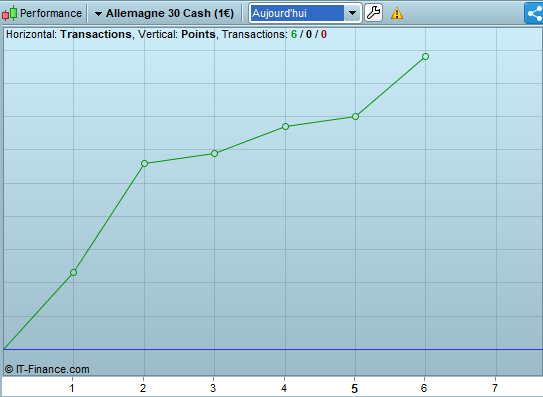The width and height of the screenshot is (543, 397).
Task: Select the data point for transaction 3
Action: pos(214,153)
